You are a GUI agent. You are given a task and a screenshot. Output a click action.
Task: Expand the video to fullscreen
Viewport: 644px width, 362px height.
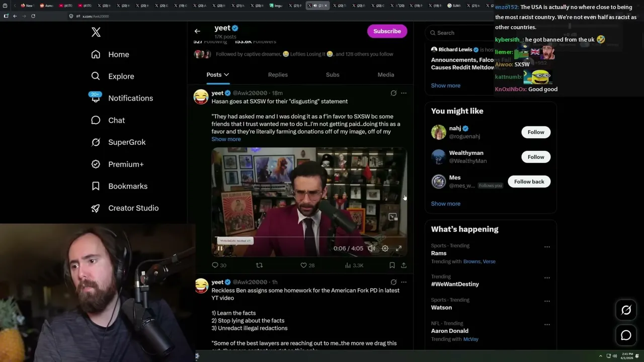tap(398, 248)
